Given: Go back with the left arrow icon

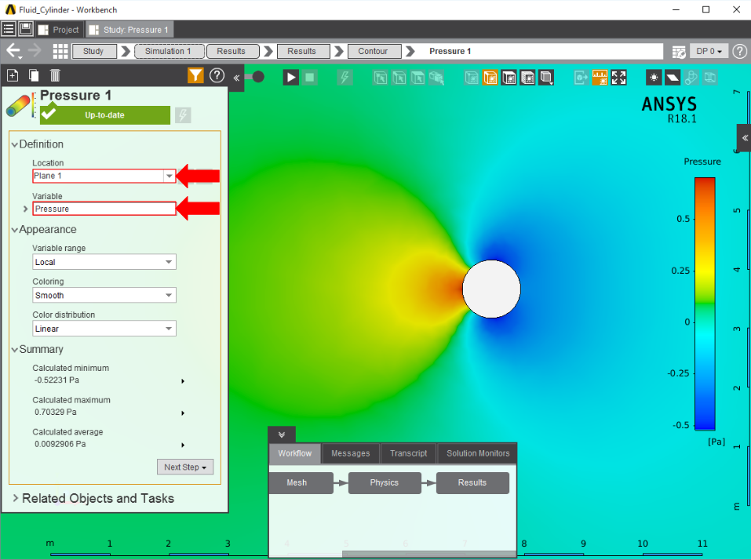Looking at the screenshot, I should click(13, 51).
